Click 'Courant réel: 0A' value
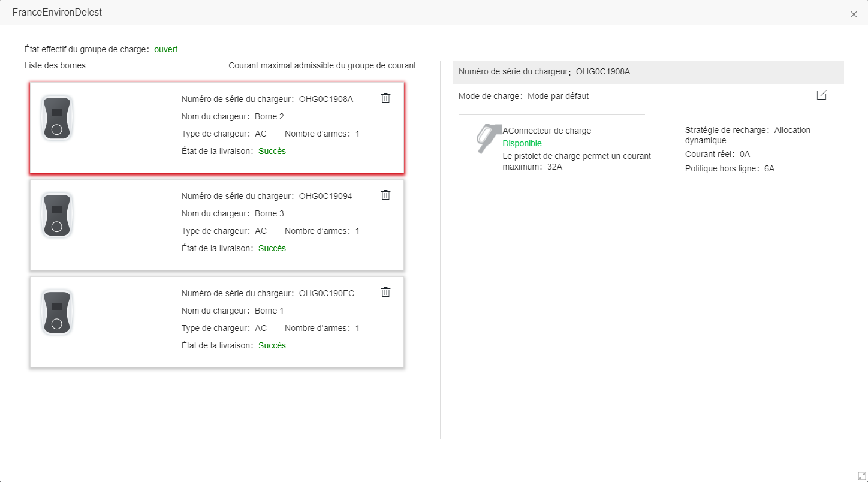This screenshot has width=868, height=482. pyautogui.click(x=718, y=154)
